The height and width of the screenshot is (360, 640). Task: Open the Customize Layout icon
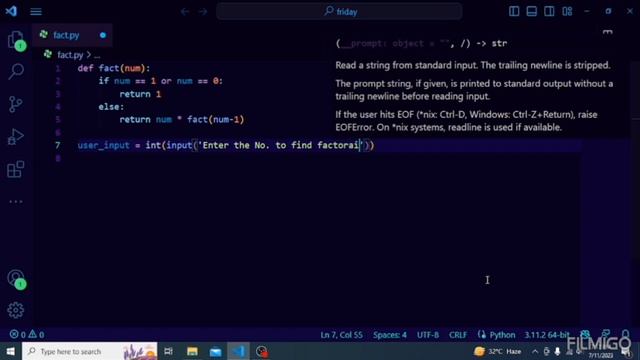click(x=567, y=11)
